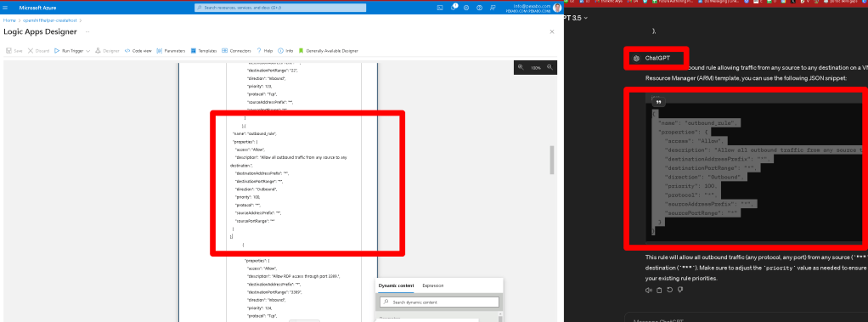Switch to Designer view

(x=107, y=50)
